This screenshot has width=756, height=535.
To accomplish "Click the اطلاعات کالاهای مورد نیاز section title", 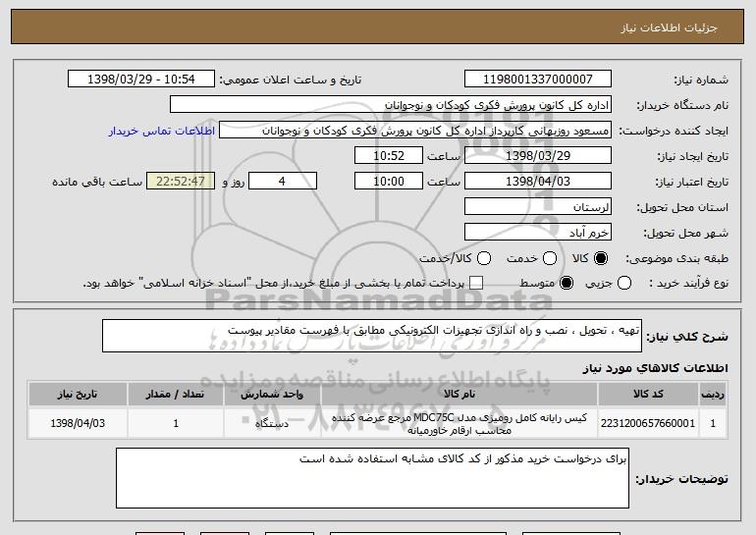I will [655, 368].
